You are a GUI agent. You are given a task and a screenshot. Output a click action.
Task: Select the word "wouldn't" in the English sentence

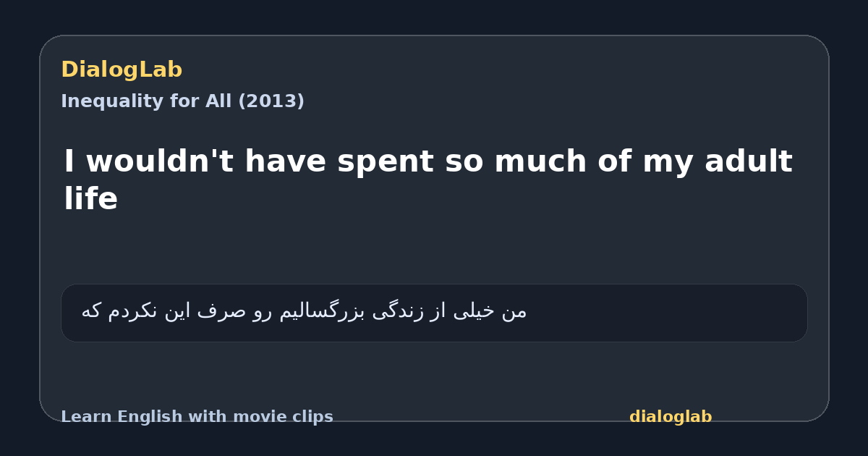158,161
